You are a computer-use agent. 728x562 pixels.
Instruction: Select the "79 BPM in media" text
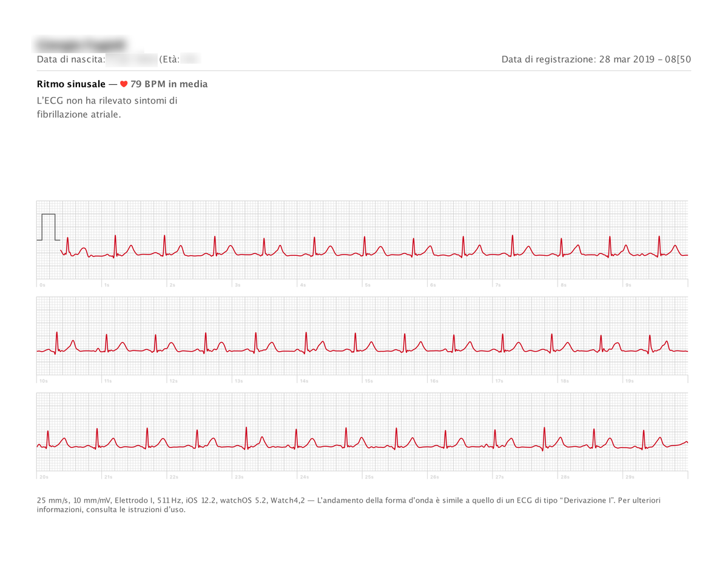click(169, 84)
